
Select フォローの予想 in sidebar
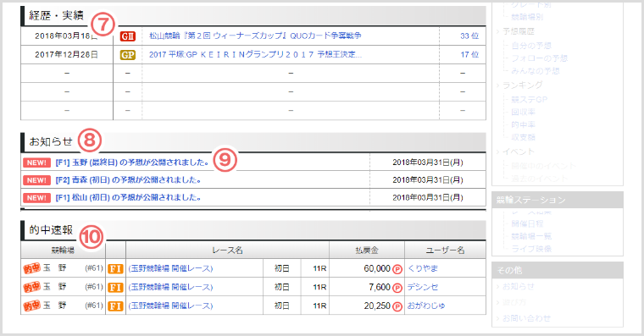coord(539,58)
